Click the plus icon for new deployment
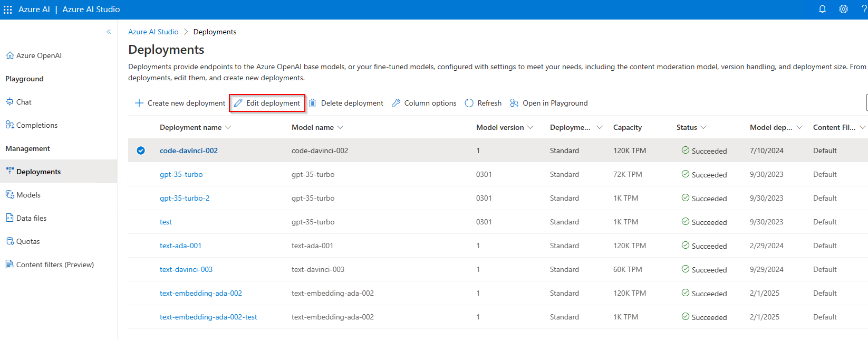Viewport: 868px width, 339px height. point(139,103)
